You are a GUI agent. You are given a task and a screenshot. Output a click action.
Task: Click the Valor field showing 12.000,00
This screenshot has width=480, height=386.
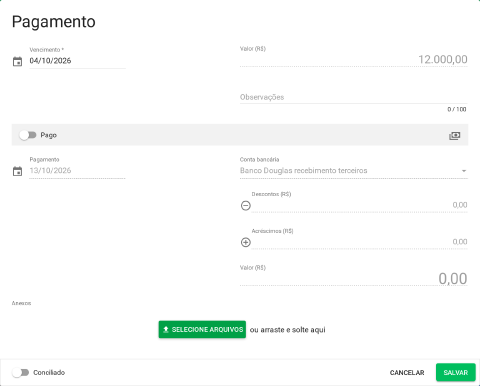coord(354,60)
